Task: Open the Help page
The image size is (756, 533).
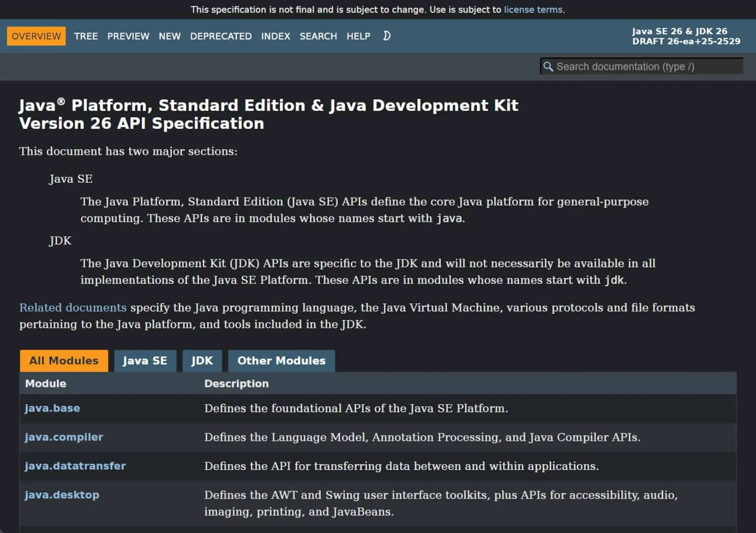Action: point(358,36)
